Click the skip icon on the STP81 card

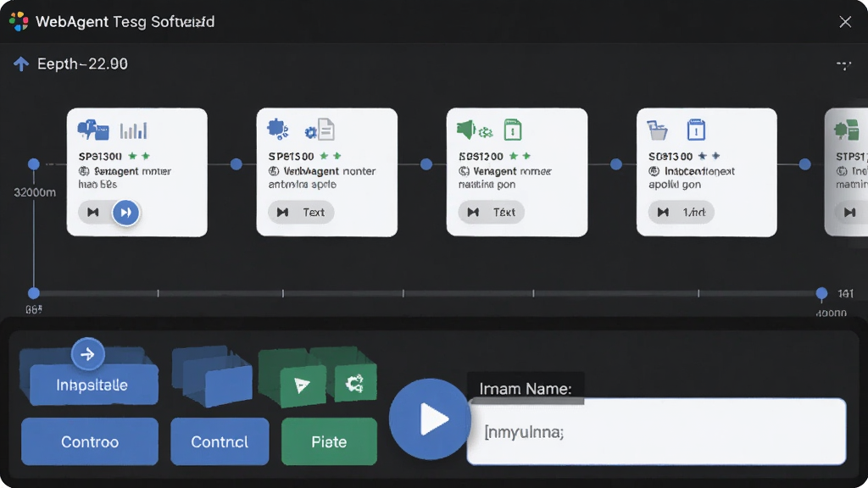pyautogui.click(x=849, y=213)
